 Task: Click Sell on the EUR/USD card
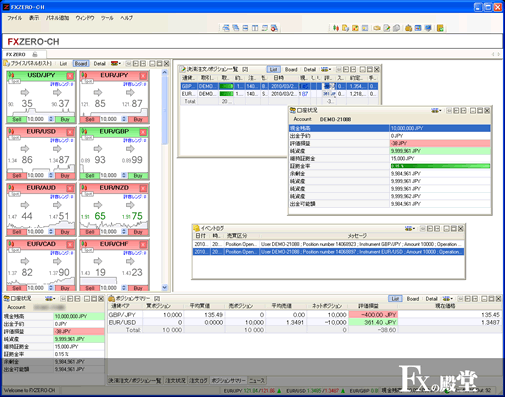[x=17, y=176]
